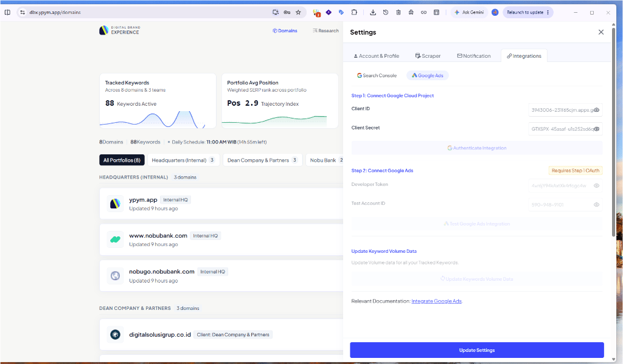
Task: Open the digitalsolusigrup.co.id domain row
Action: click(x=221, y=335)
